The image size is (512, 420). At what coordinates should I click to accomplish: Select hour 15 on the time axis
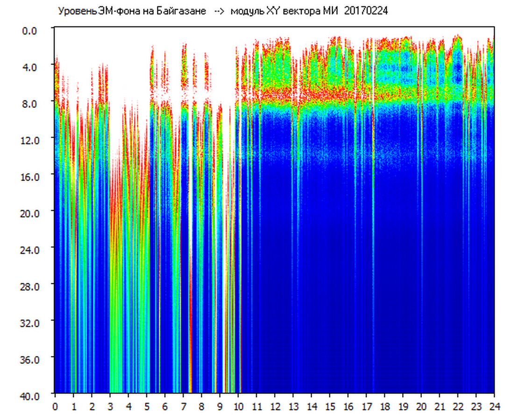(x=330, y=406)
